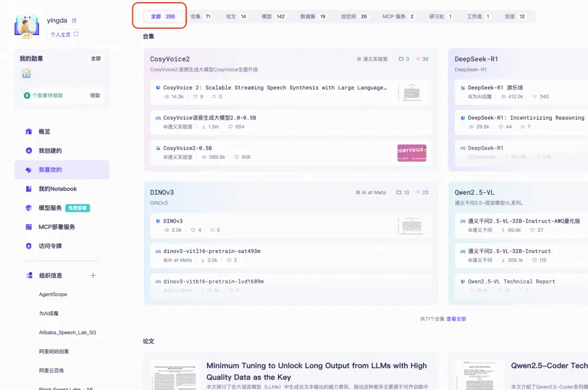Switch to the MCP 服务 2 tab
Viewport: 588px width, 390px height.
[x=398, y=16]
